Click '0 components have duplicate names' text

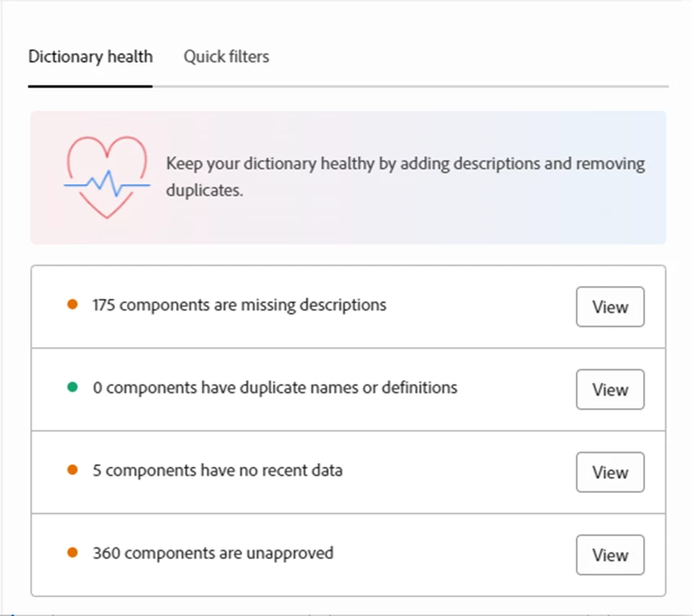point(274,388)
